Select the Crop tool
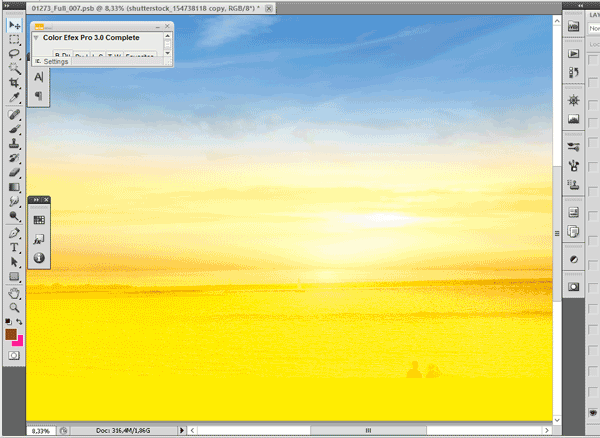 tap(14, 83)
